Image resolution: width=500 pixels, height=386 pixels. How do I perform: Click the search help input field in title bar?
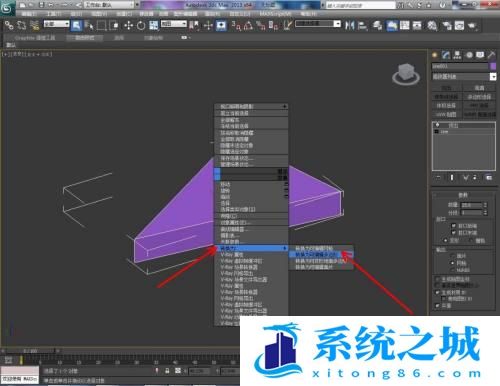coord(360,5)
